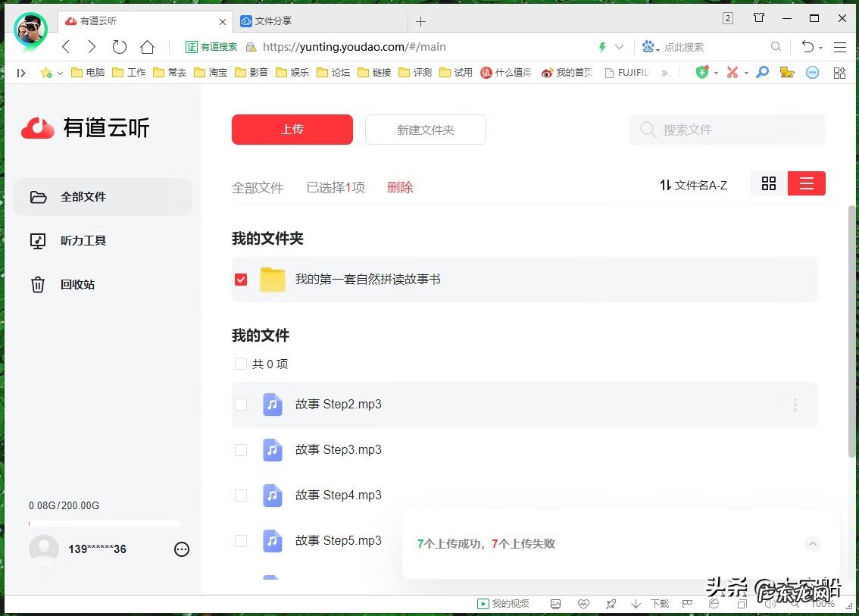Collapse the upload result notification
The width and height of the screenshot is (859, 616).
point(813,544)
